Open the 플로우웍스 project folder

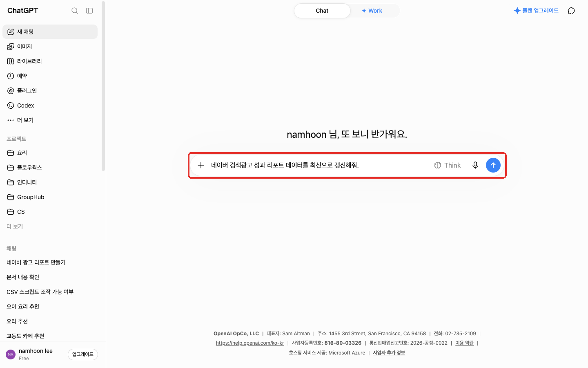(x=50, y=168)
